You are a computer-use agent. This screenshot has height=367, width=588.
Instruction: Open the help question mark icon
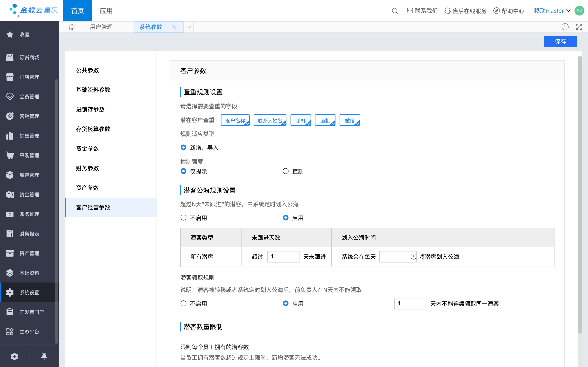pyautogui.click(x=565, y=27)
